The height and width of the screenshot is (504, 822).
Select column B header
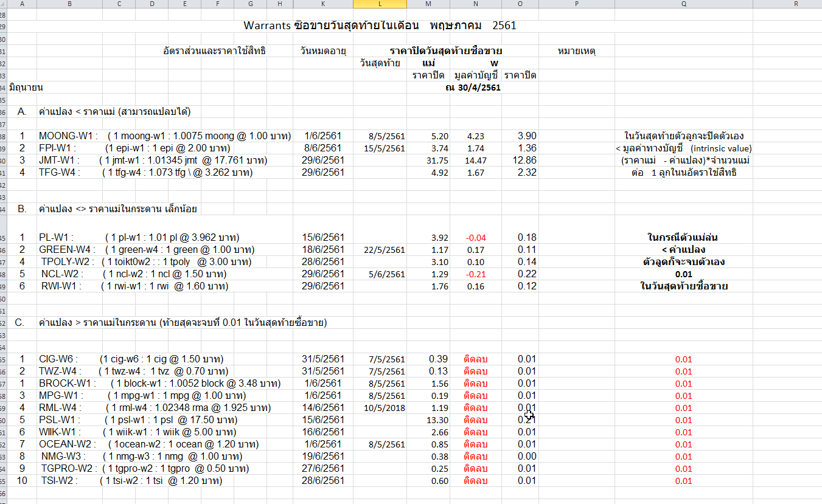point(70,4)
